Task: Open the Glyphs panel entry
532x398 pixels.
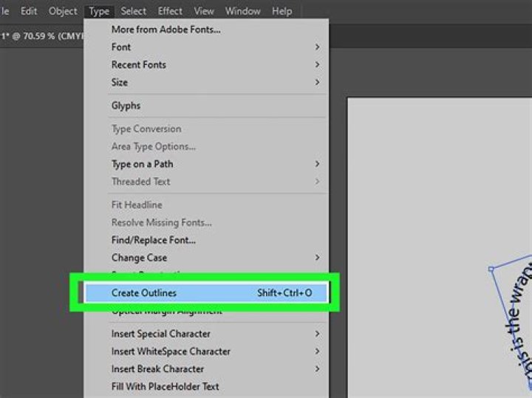Action: coord(126,106)
